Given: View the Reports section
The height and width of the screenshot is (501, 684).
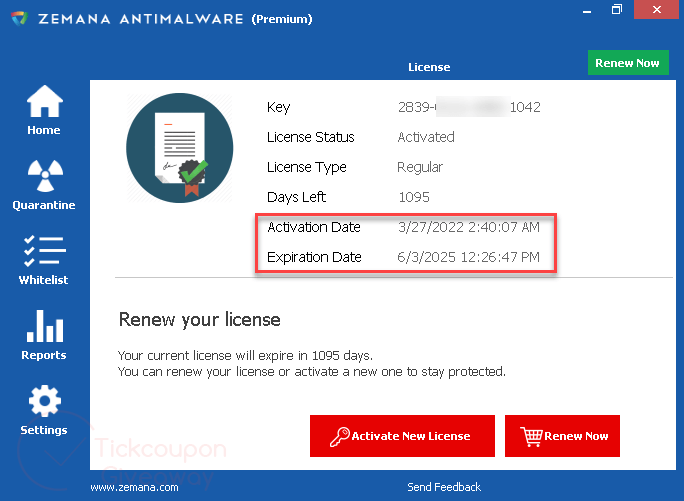Looking at the screenshot, I should [x=44, y=335].
